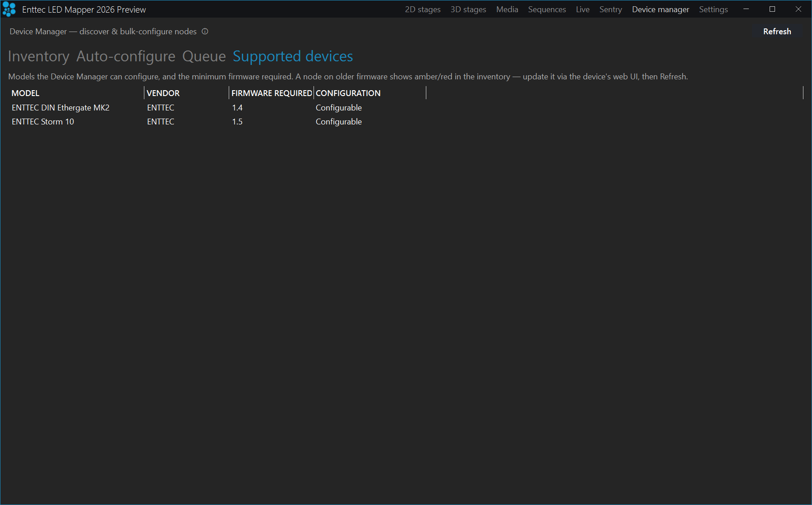Sort by the FIRMWARE REQUIRED column header
Viewport: 812px width, 505px height.
[272, 93]
